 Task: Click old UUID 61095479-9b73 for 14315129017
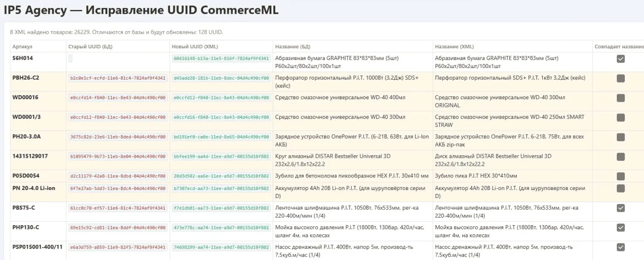[118, 157]
